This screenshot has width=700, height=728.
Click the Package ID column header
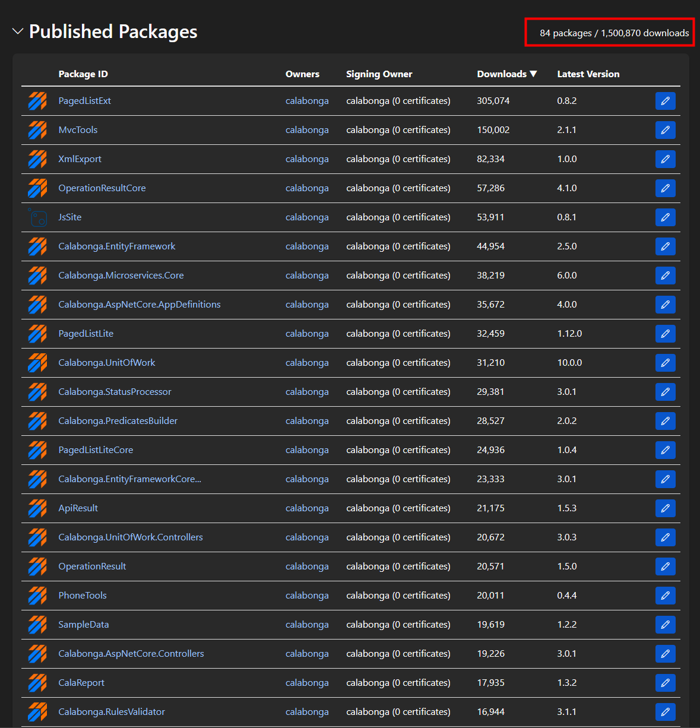pos(83,74)
